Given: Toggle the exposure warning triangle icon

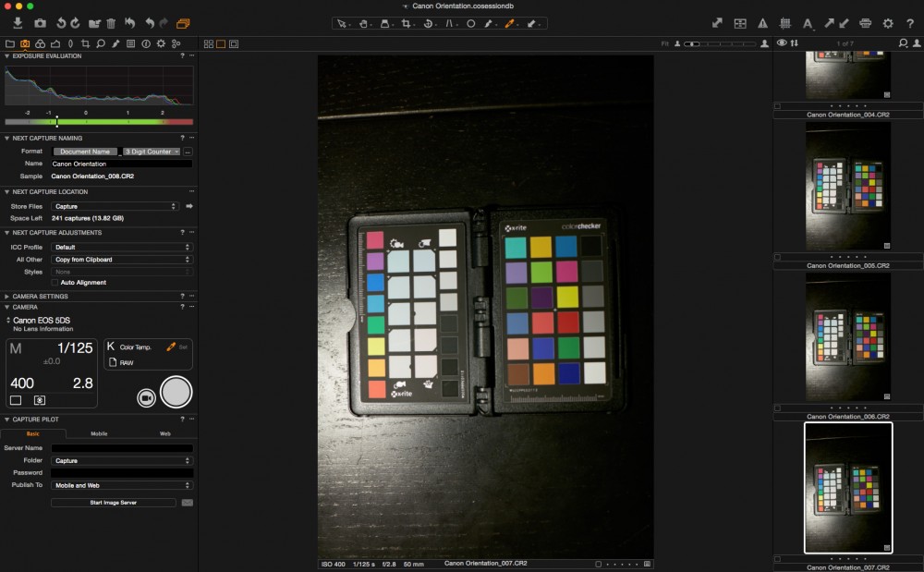Looking at the screenshot, I should point(762,23).
